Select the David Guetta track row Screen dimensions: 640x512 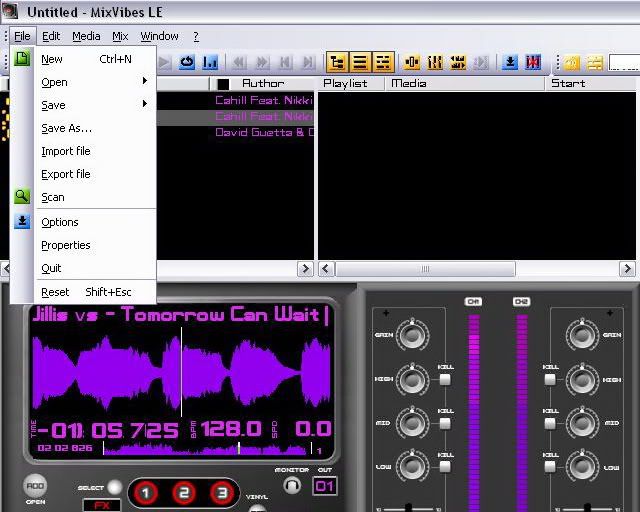pyautogui.click(x=236, y=132)
